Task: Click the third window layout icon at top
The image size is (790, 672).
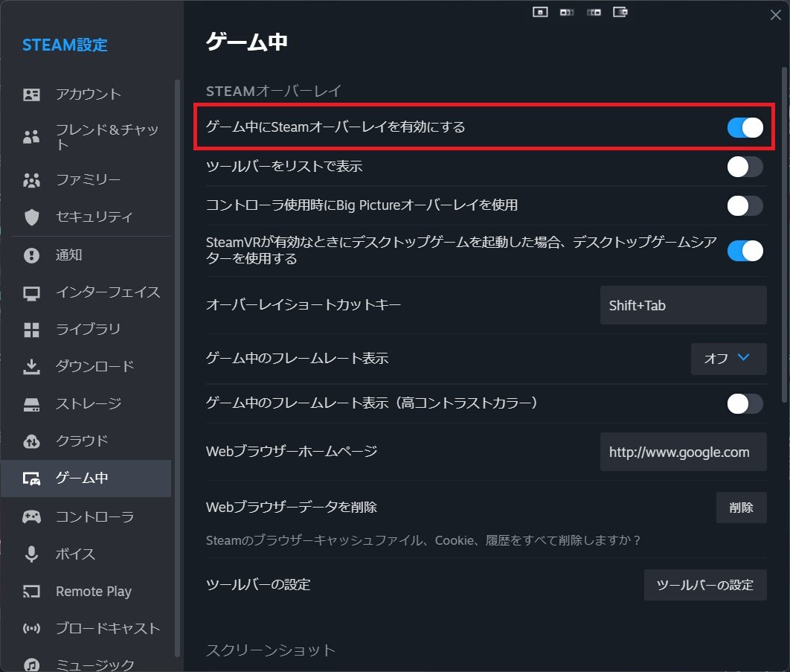Action: point(594,12)
